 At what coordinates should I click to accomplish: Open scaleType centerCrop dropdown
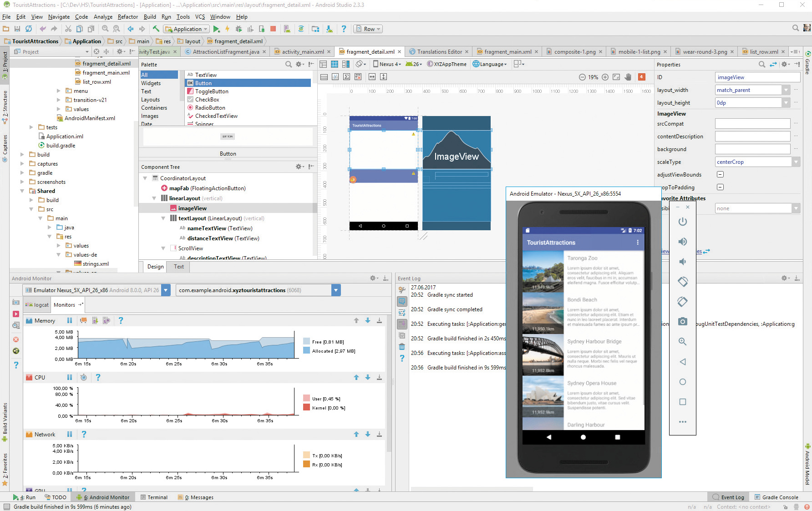tap(796, 162)
